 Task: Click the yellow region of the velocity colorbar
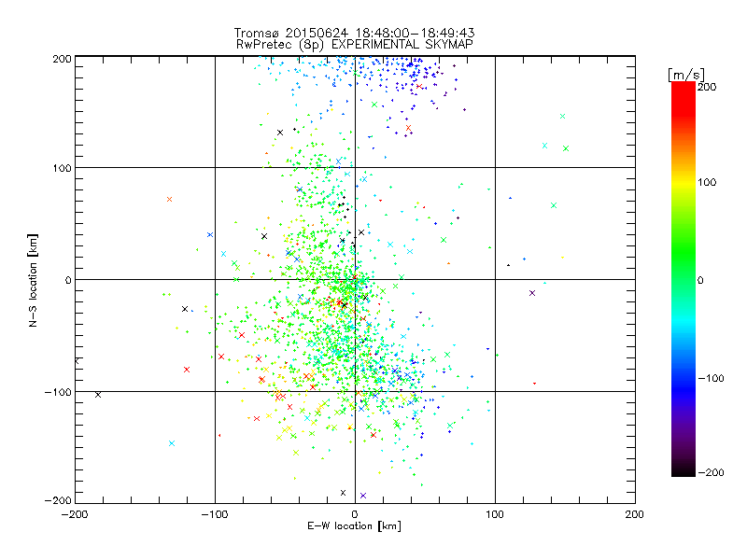(x=684, y=183)
